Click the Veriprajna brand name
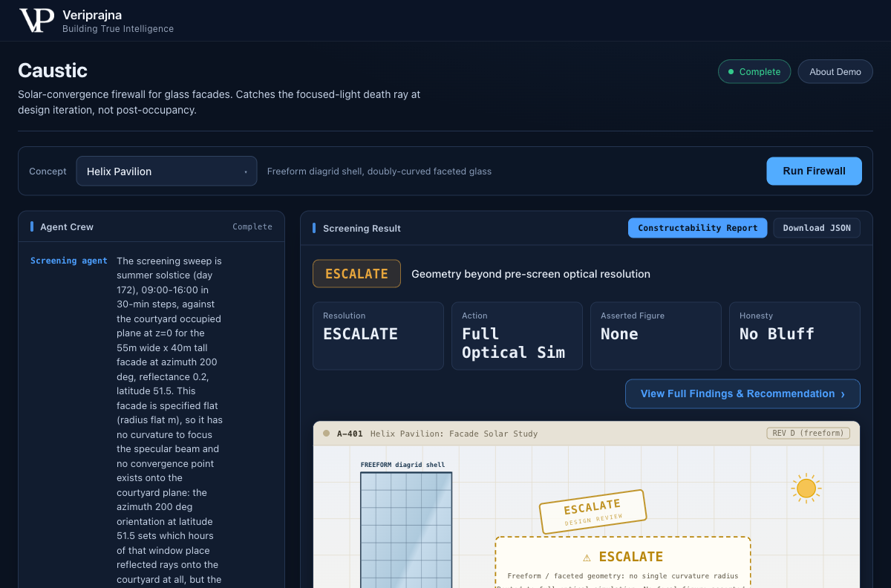 [x=92, y=15]
